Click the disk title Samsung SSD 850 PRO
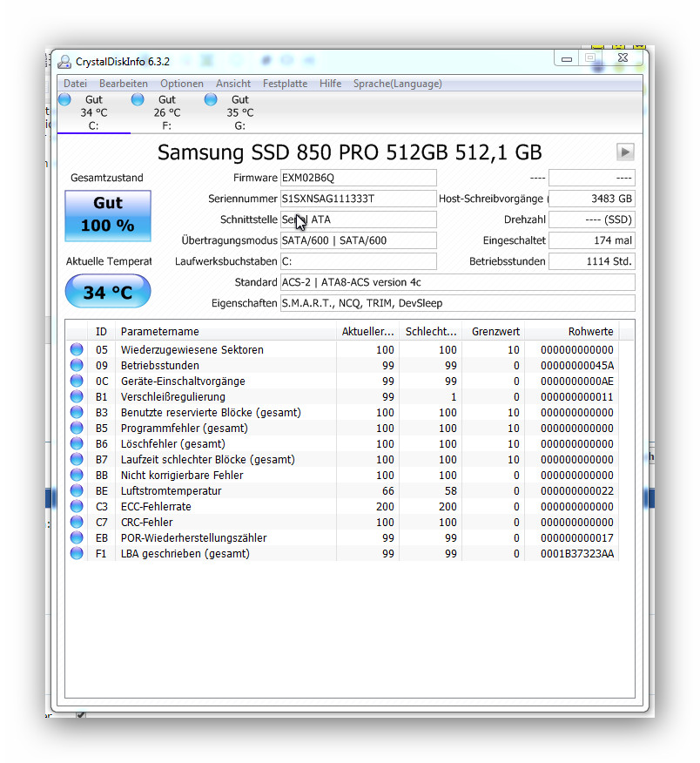The height and width of the screenshot is (763, 700). coord(349,152)
